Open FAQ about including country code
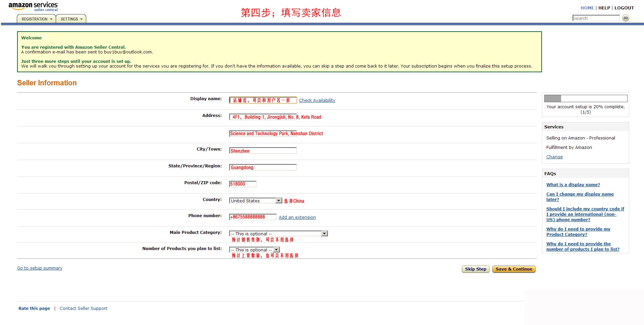Screen dimensions: 644x325 585,214
